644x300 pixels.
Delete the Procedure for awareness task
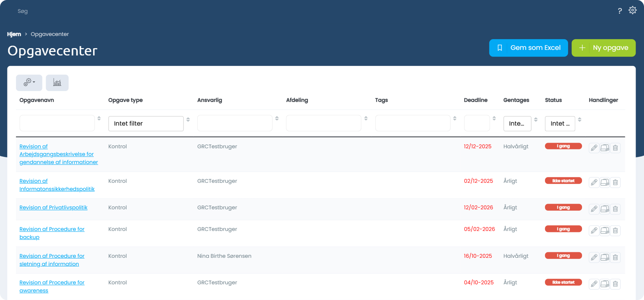pos(615,284)
